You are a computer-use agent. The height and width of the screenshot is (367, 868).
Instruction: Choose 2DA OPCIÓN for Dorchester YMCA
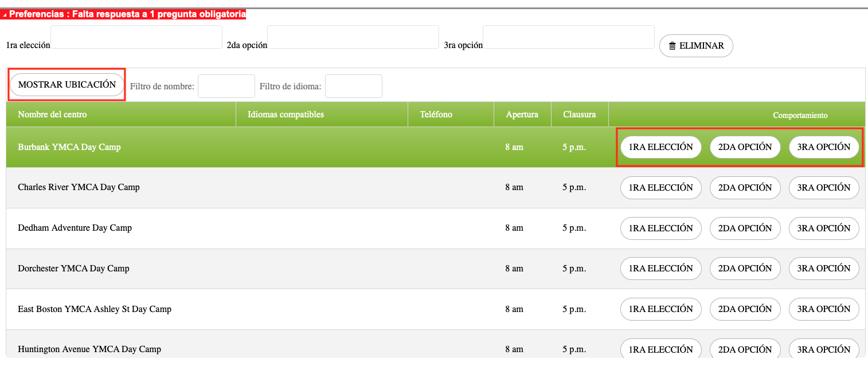745,269
